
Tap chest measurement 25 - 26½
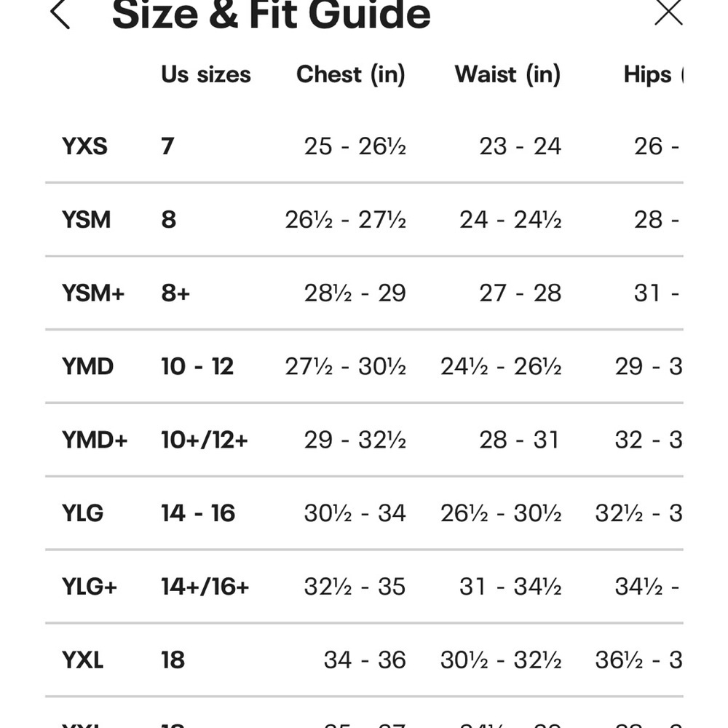coord(355,146)
